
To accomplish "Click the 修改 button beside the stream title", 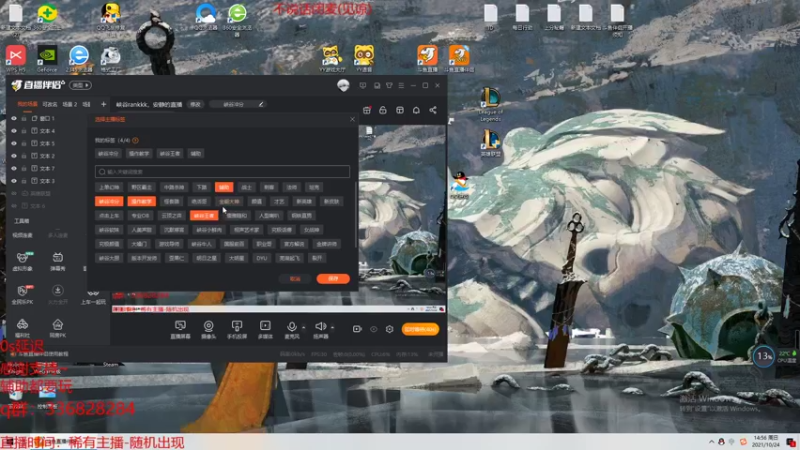I will point(195,104).
